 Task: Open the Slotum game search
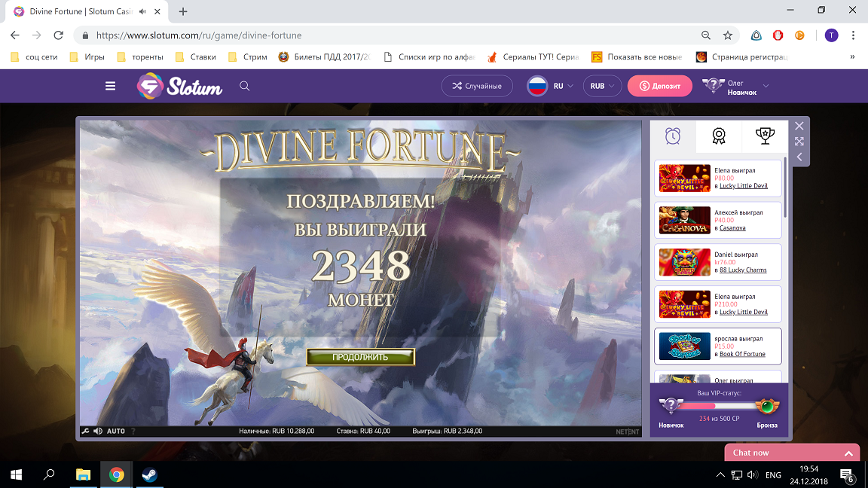point(245,86)
